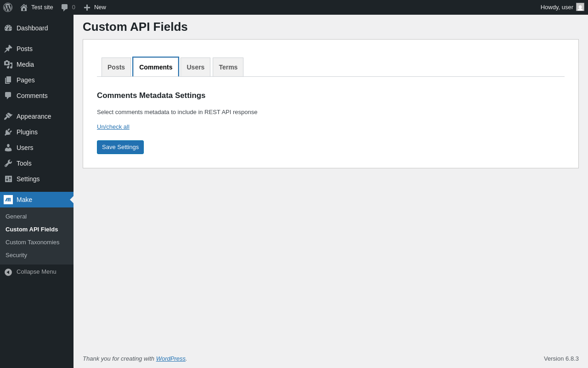Viewport: 588px width, 368px height.
Task: Follow the WordPress footer link
Action: [x=171, y=359]
